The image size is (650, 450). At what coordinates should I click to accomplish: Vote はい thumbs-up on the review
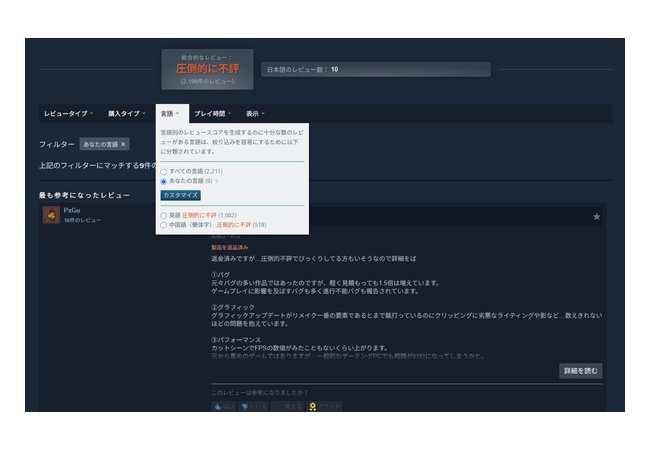[224, 406]
